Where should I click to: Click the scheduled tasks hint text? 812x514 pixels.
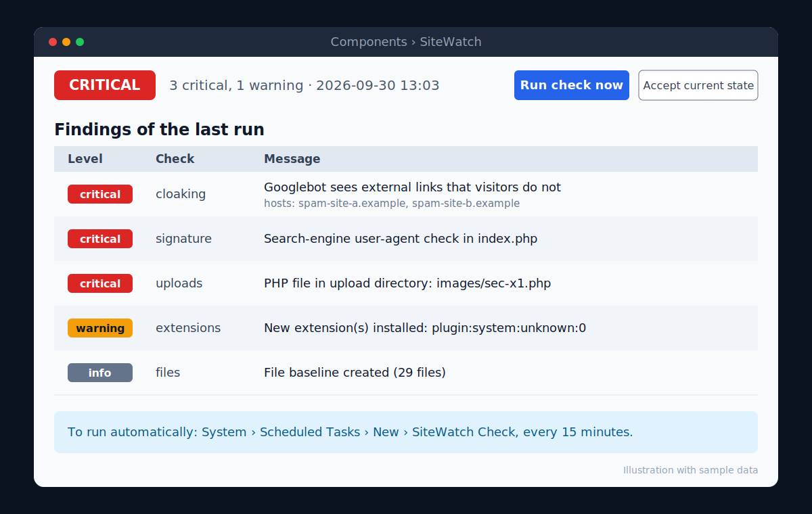coord(351,432)
